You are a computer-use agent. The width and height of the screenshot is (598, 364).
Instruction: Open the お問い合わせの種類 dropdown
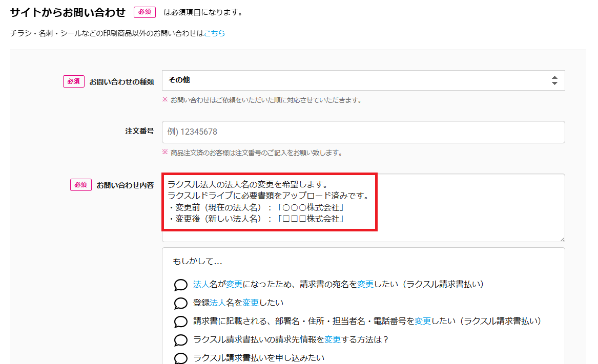(x=363, y=80)
